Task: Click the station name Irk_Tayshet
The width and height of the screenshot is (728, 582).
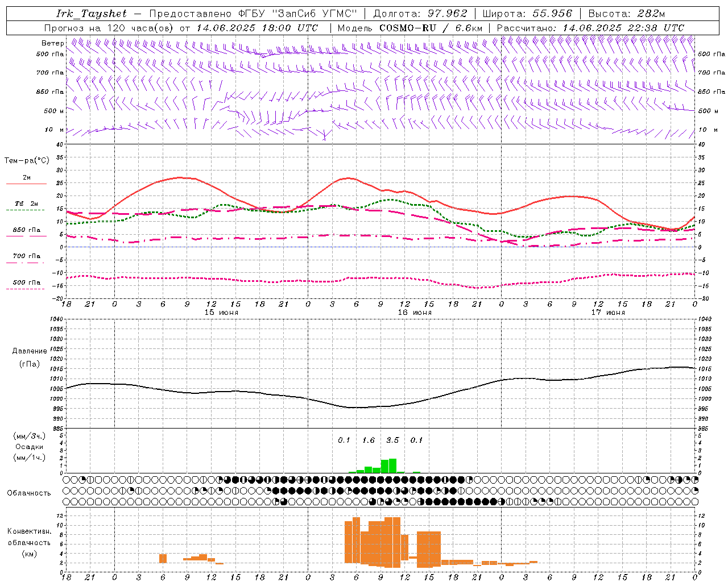Action: pyautogui.click(x=92, y=14)
